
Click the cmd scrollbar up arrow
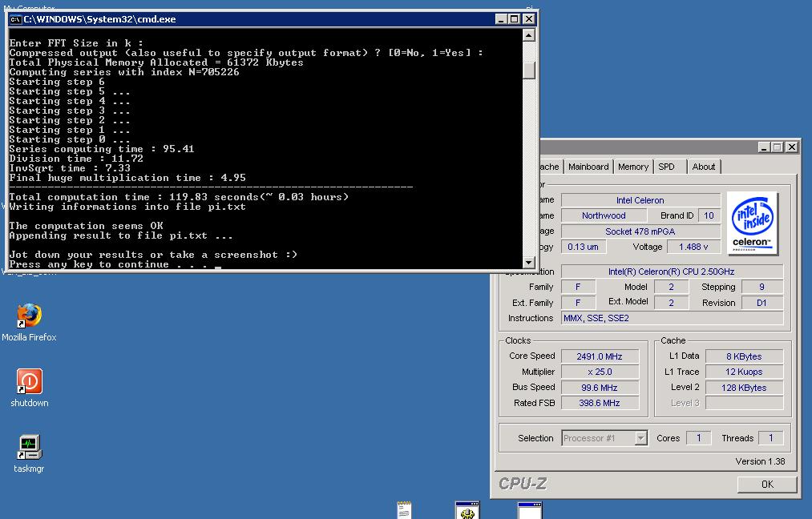click(x=529, y=35)
